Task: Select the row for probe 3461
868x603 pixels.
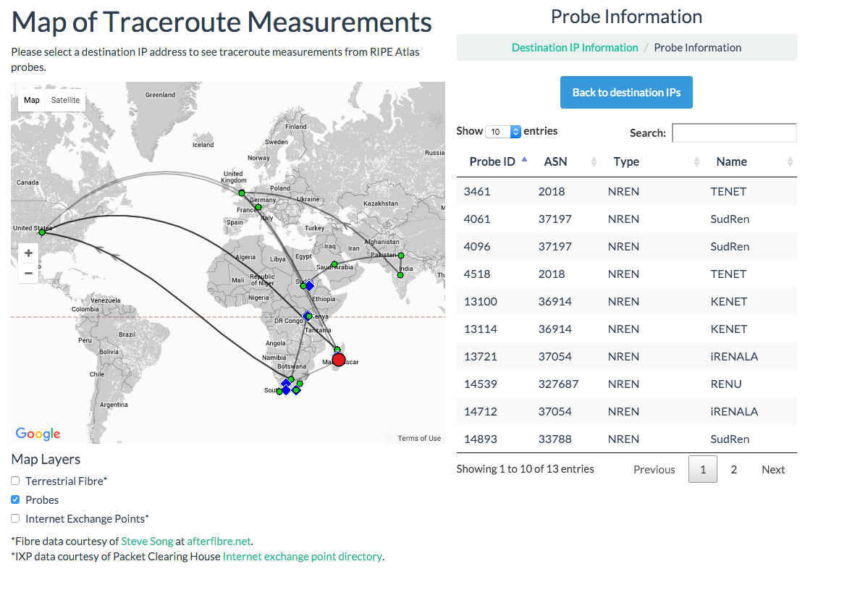Action: coord(627,192)
